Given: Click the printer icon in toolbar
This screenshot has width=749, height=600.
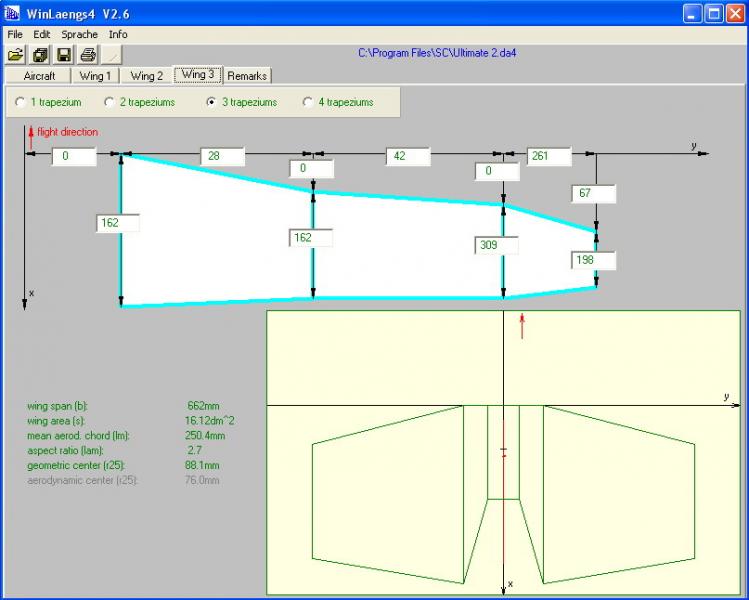Looking at the screenshot, I should (x=88, y=54).
